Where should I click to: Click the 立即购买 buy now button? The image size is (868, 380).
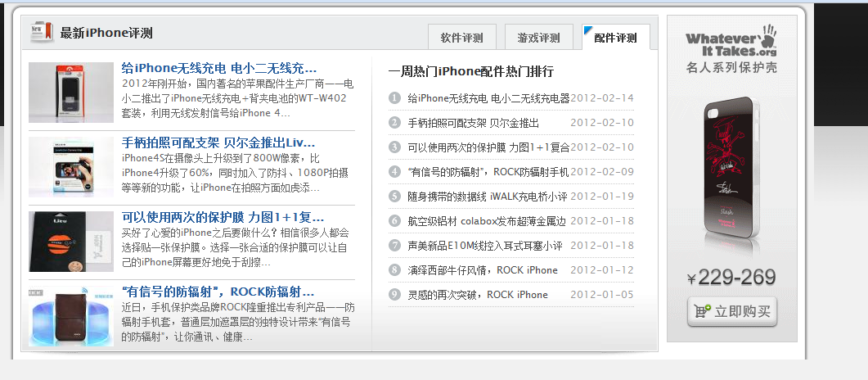click(x=732, y=311)
